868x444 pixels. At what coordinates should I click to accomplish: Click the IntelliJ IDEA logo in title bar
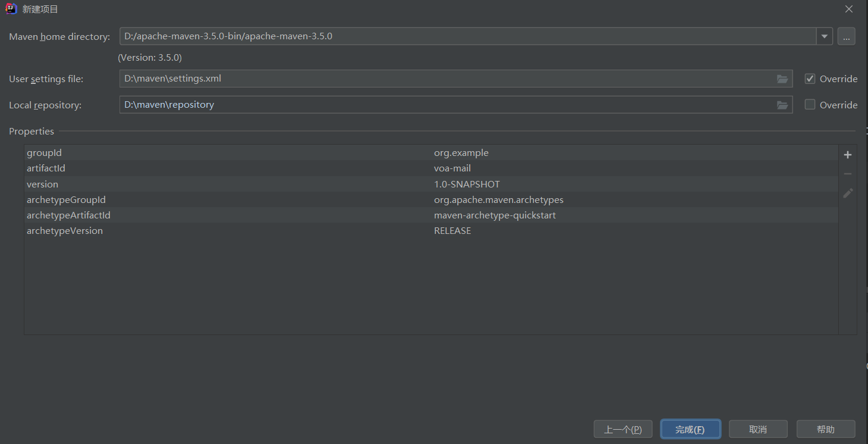point(11,9)
